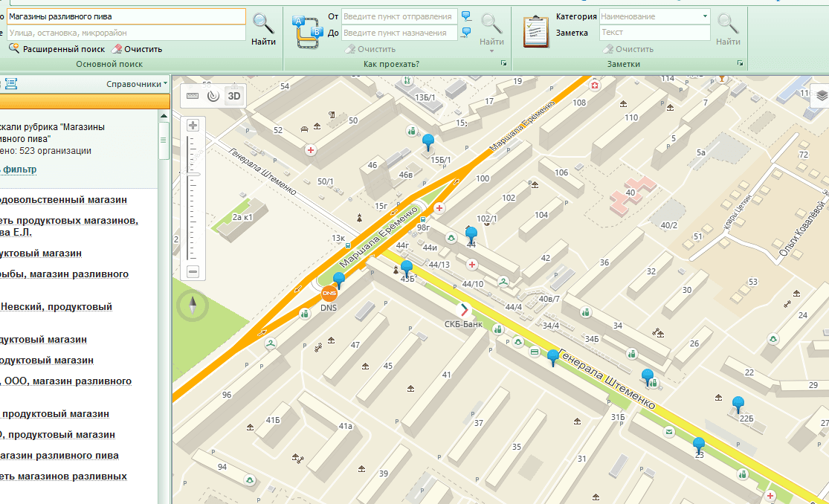Viewport: 829px width, 504px height.
Task: Expand the Заметки panel launcher
Action: click(x=740, y=64)
